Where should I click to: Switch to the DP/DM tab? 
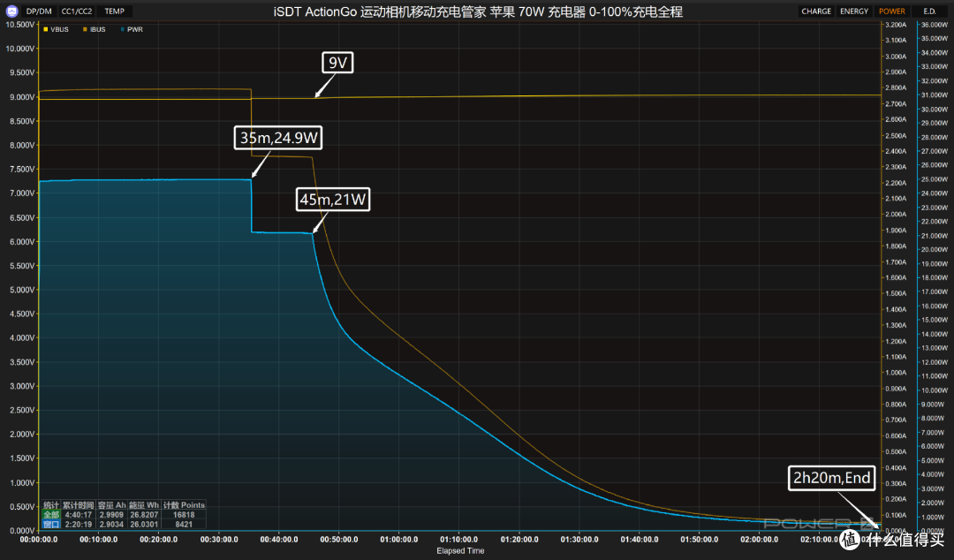click(39, 11)
